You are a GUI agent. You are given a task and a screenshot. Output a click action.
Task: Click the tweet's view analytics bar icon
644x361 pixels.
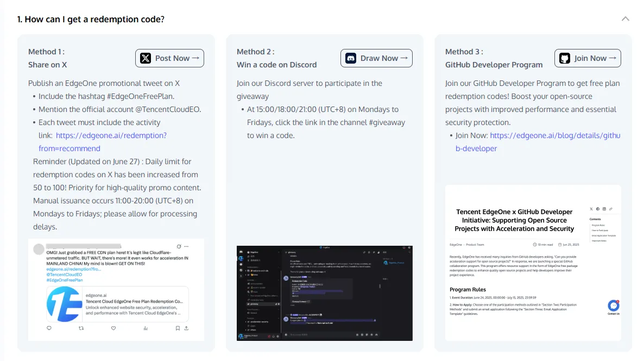point(146,328)
